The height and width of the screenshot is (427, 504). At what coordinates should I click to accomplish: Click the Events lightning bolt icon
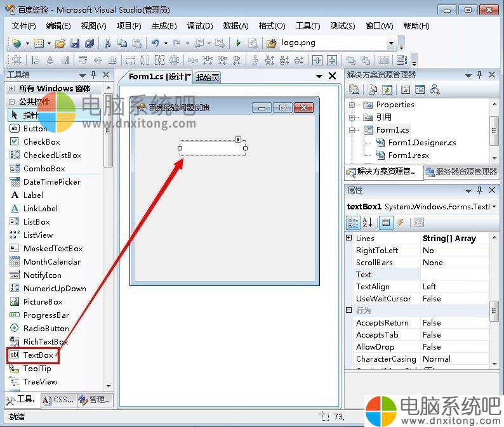tap(400, 222)
